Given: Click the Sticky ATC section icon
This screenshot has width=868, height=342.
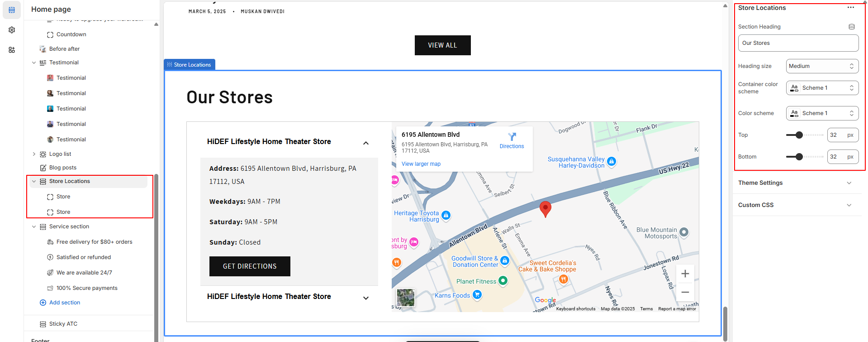Looking at the screenshot, I should (x=43, y=324).
